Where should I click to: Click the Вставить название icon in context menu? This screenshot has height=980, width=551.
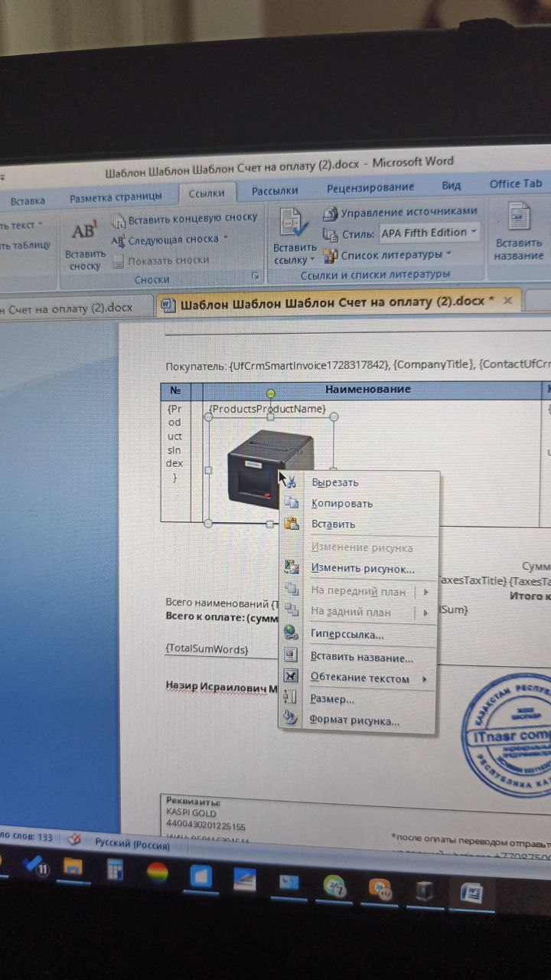tap(291, 655)
